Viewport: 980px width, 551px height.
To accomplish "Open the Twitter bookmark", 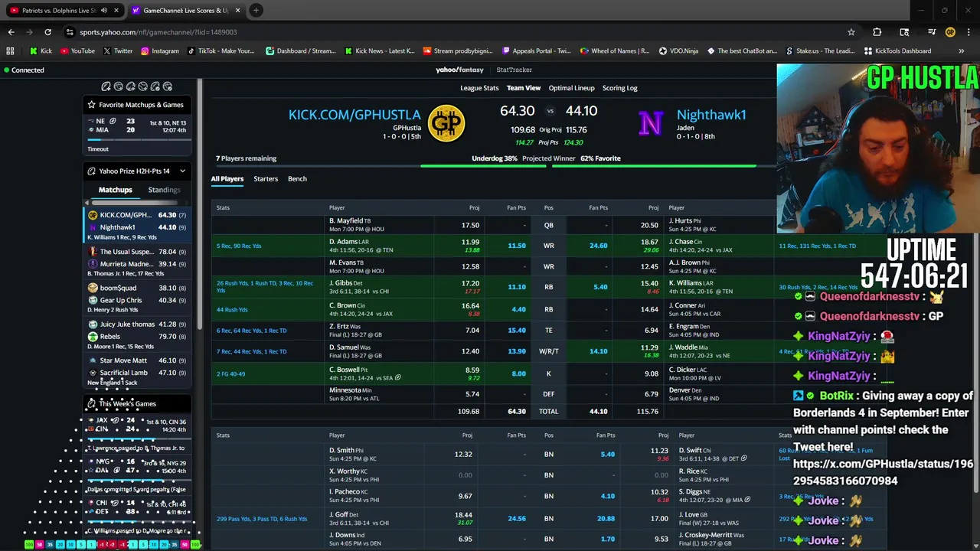I will point(117,51).
